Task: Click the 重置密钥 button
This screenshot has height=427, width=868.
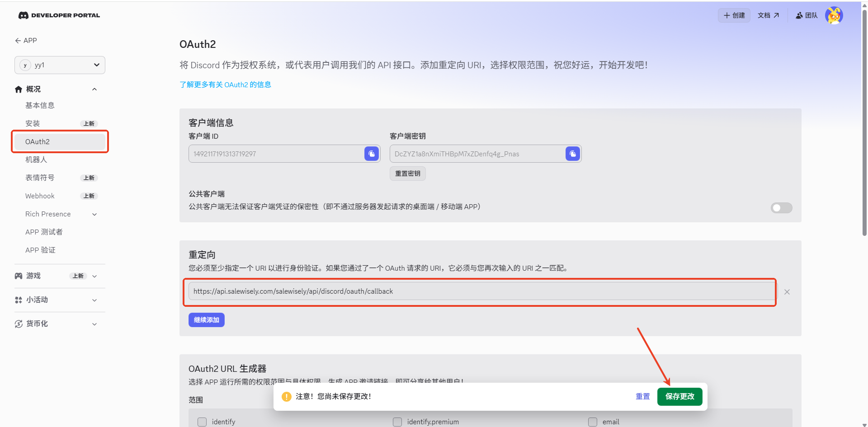Action: (408, 174)
